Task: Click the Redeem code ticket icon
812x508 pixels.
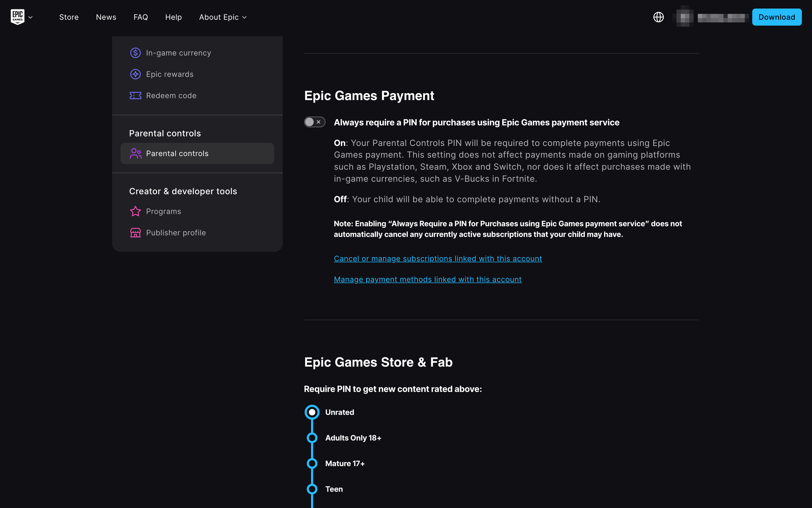Action: point(135,96)
